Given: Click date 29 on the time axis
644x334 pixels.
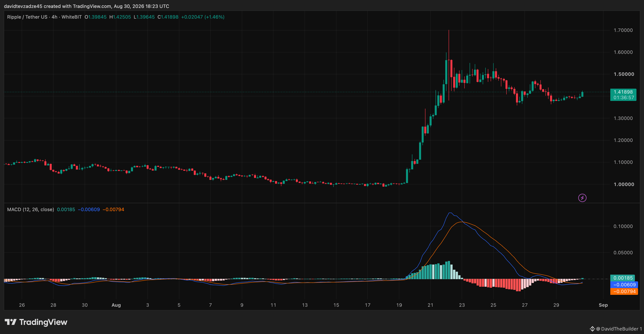Looking at the screenshot, I should point(556,305).
